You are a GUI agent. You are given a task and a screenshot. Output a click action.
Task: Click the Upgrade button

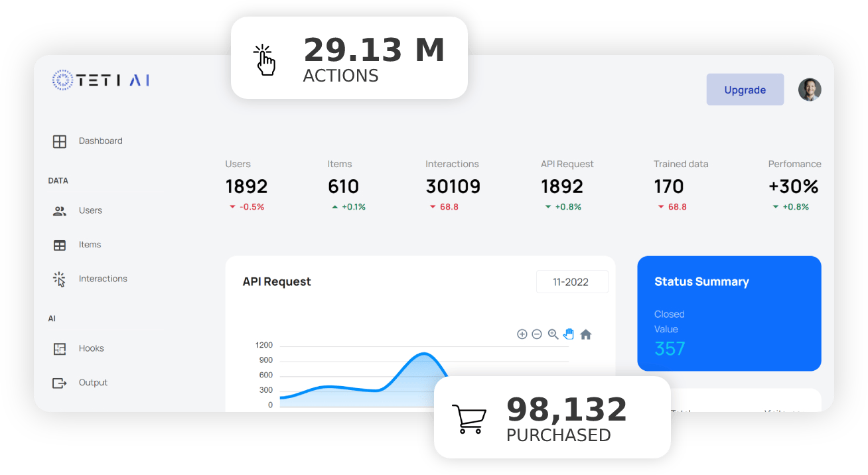pos(745,90)
